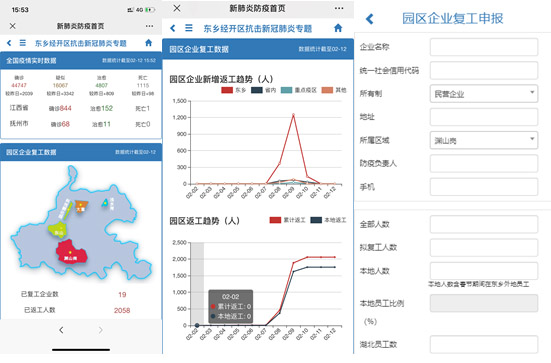Screen dimensions: 551x363
Task: Click 重点疫区 teal legend swatch
Action: [286, 90]
